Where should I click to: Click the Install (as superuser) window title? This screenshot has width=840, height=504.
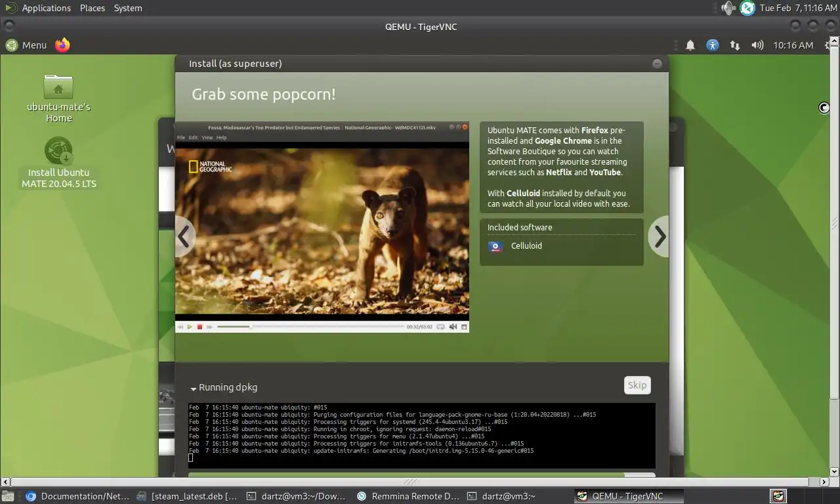[x=236, y=64]
